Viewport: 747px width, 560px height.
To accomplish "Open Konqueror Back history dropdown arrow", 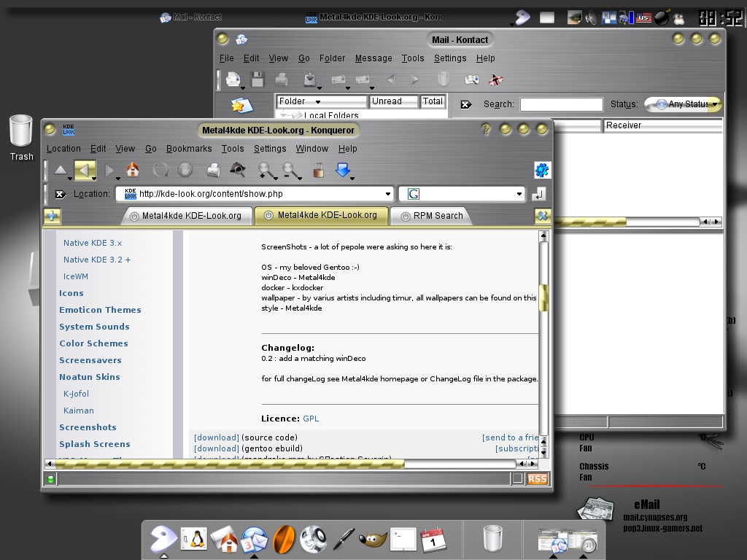I will click(x=94, y=178).
